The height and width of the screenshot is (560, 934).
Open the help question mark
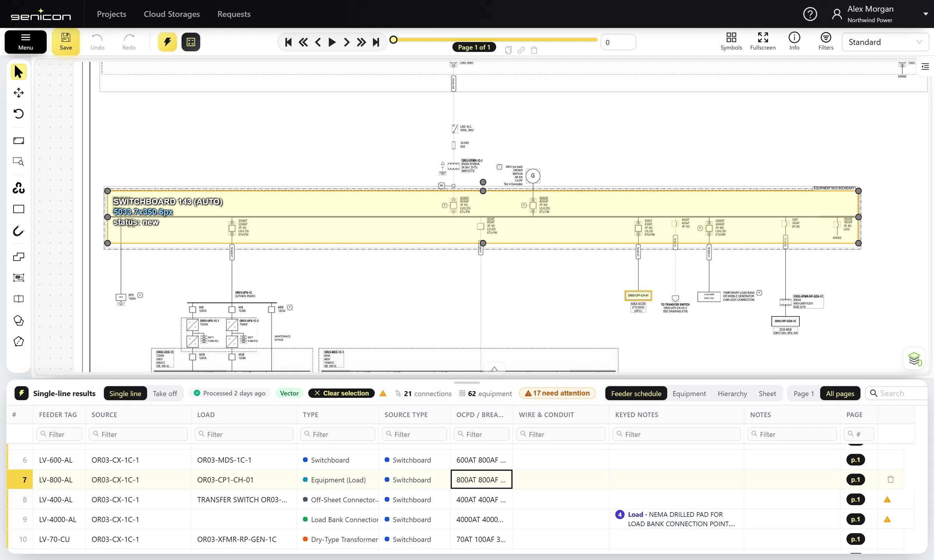click(x=810, y=14)
